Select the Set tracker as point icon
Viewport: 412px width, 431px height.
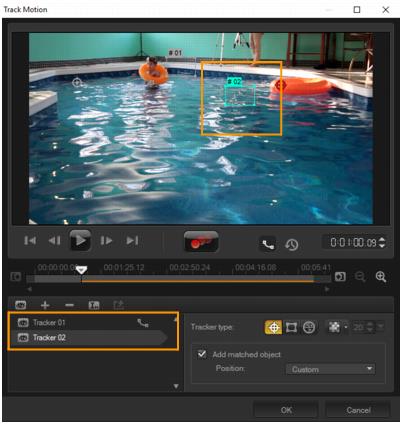[273, 327]
